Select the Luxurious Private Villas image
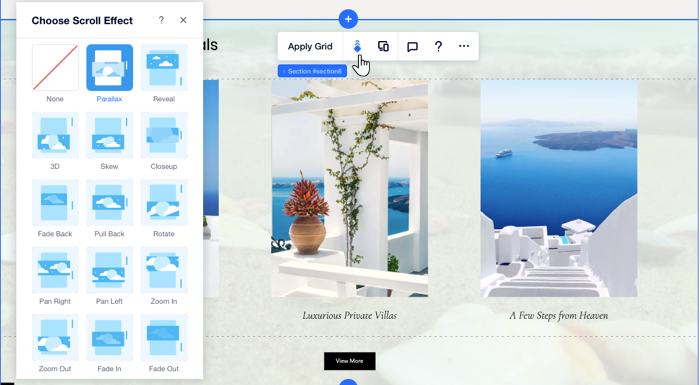 click(x=350, y=188)
